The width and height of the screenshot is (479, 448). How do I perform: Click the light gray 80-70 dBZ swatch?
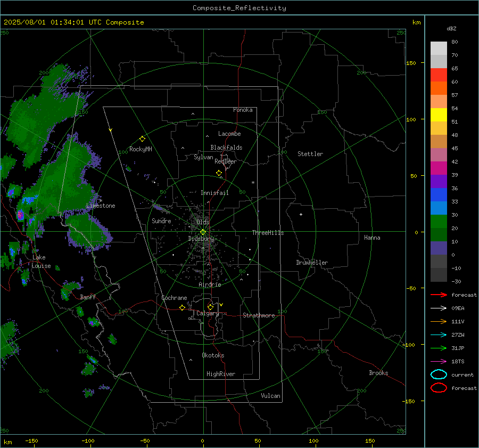pyautogui.click(x=439, y=48)
